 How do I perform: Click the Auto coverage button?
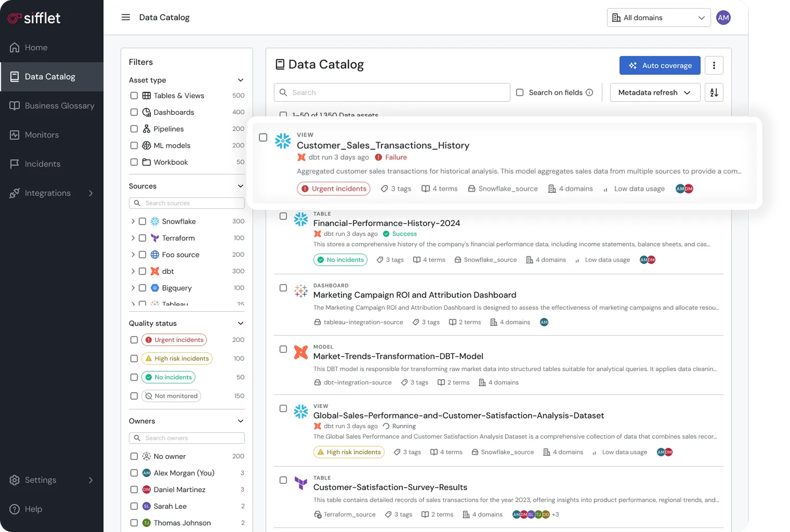coord(660,65)
